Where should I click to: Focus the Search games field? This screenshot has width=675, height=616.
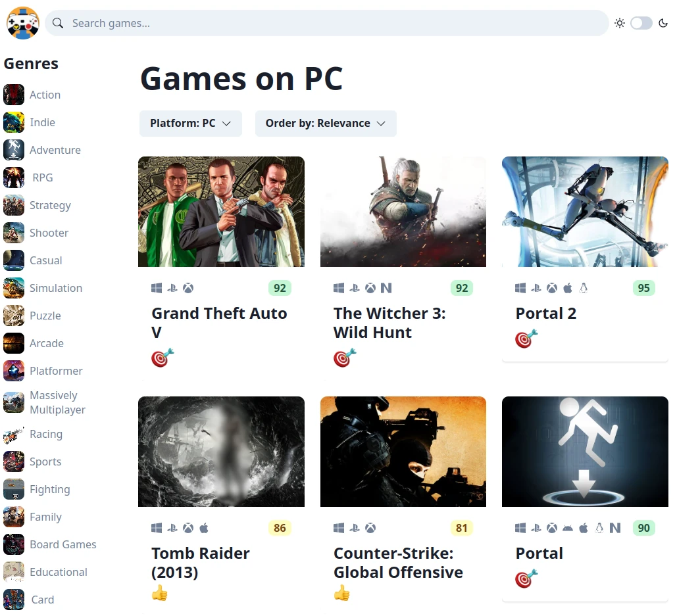(327, 23)
